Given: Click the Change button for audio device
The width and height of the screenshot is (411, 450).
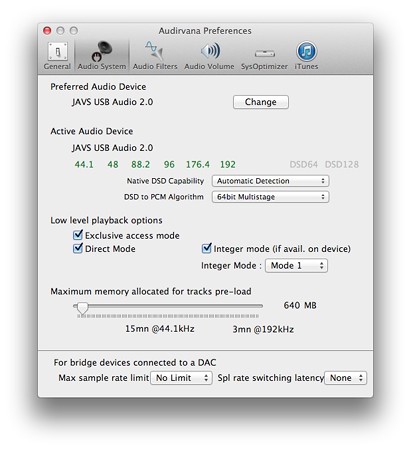Looking at the screenshot, I should tap(261, 102).
